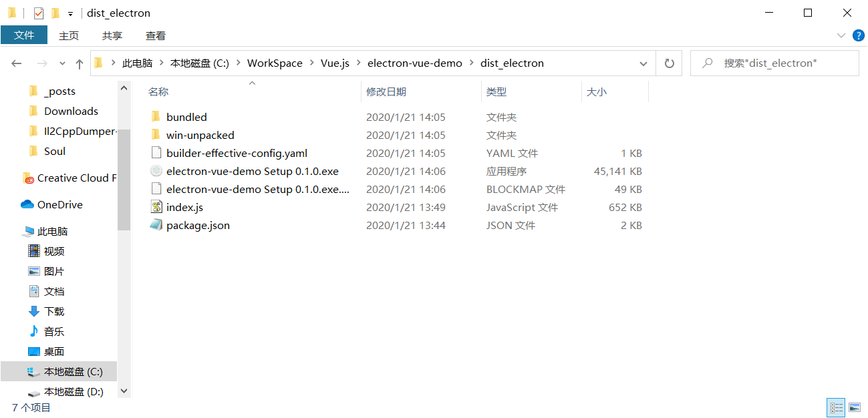Open the address bar history dropdown

[x=643, y=63]
